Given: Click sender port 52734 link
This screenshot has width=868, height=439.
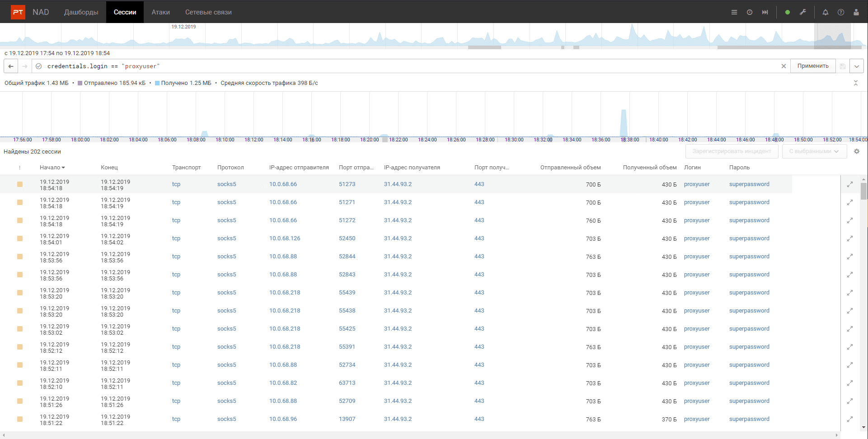Looking at the screenshot, I should 347,365.
